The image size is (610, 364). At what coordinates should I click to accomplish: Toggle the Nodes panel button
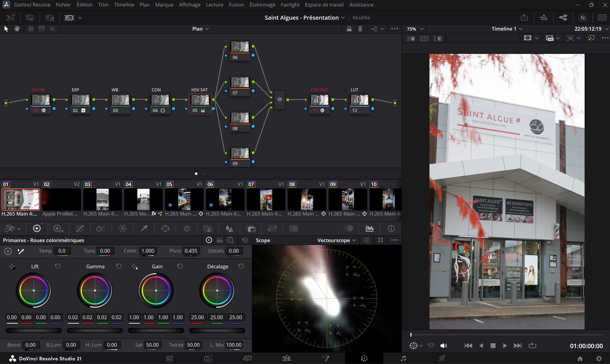point(563,17)
